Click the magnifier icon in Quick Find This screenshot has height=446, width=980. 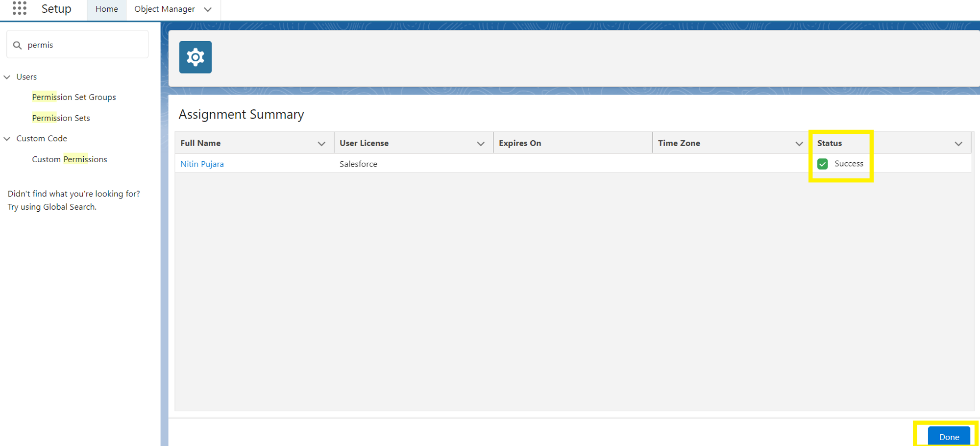tap(18, 45)
